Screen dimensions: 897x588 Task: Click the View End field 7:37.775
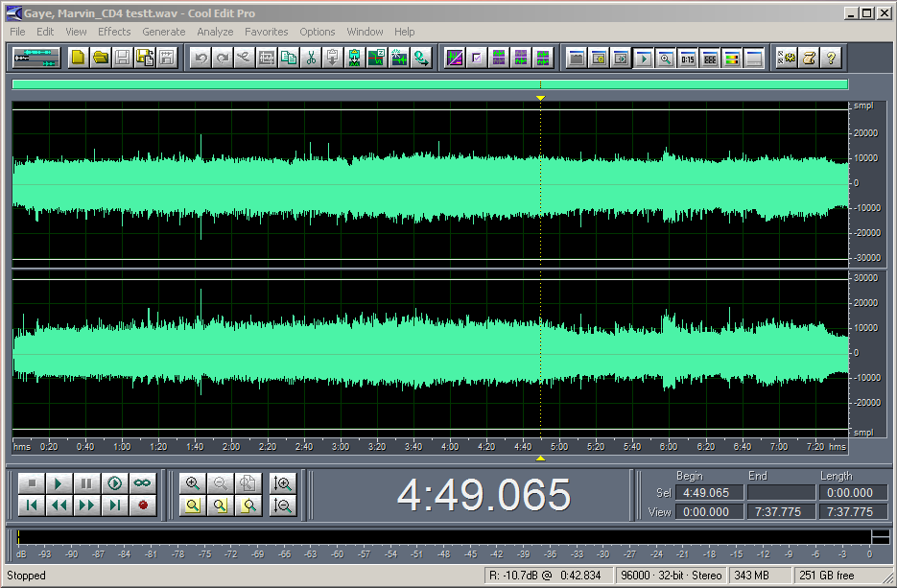[781, 512]
